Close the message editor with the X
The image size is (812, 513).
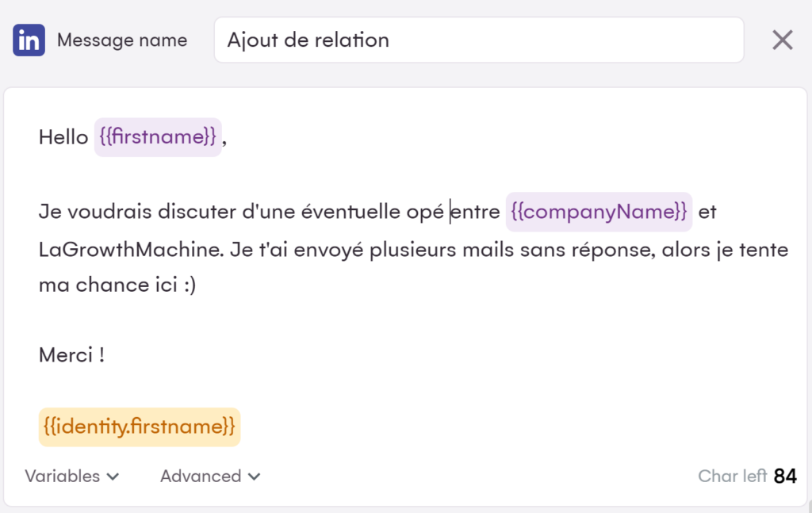pyautogui.click(x=782, y=40)
